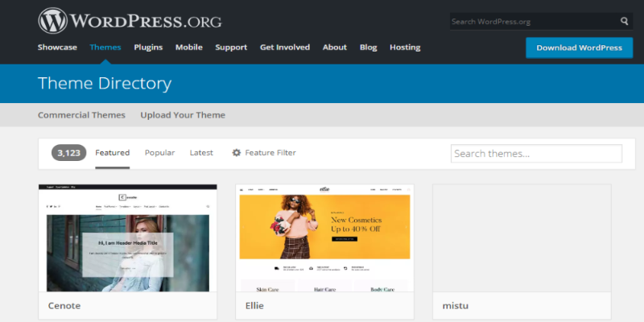Screen dimensions: 644x322
Task: Click the mistu theme name
Action: pos(456,306)
